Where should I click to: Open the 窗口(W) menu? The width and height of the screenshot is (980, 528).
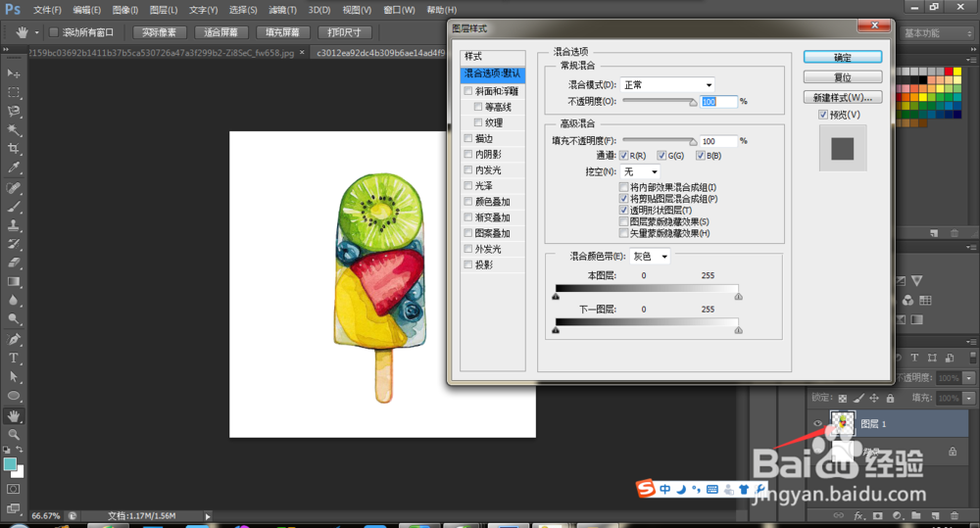point(399,10)
